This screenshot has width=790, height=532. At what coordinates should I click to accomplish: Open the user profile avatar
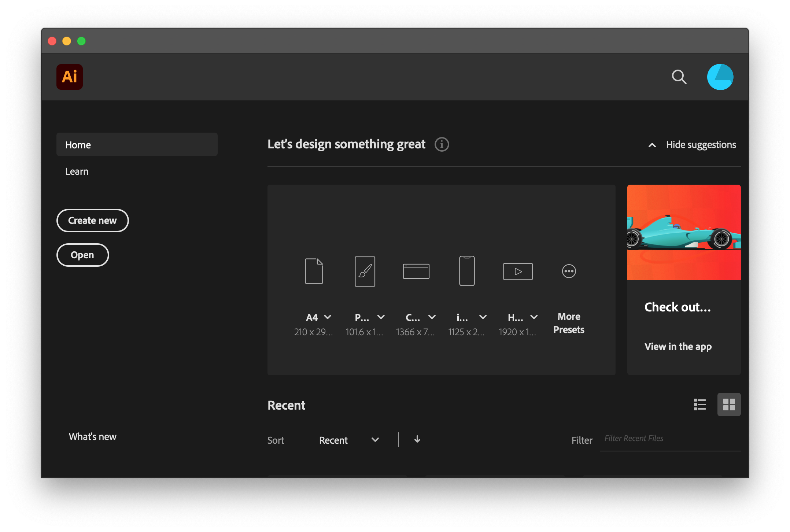point(720,77)
